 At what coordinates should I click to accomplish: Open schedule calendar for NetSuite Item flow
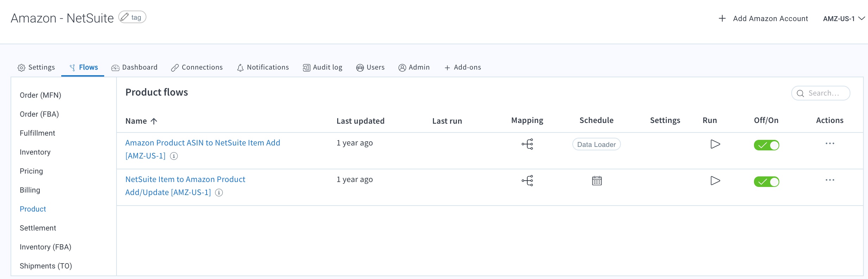[597, 181]
